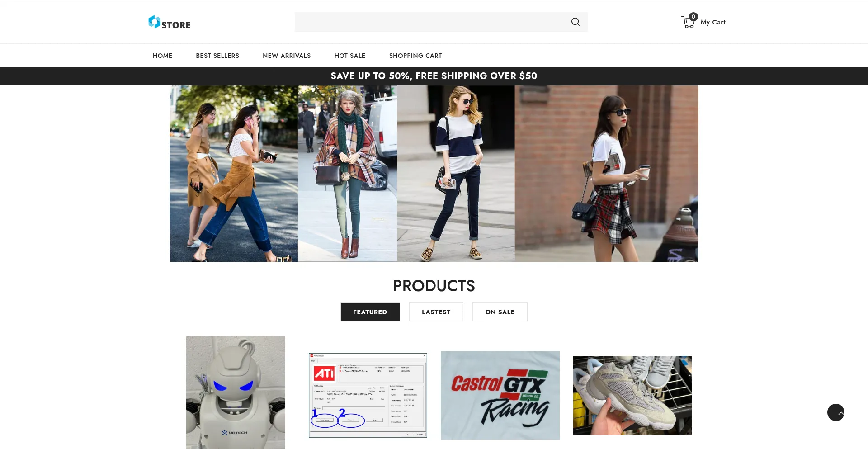The width and height of the screenshot is (868, 449).
Task: Open the Best Sellers menu
Action: click(x=217, y=56)
